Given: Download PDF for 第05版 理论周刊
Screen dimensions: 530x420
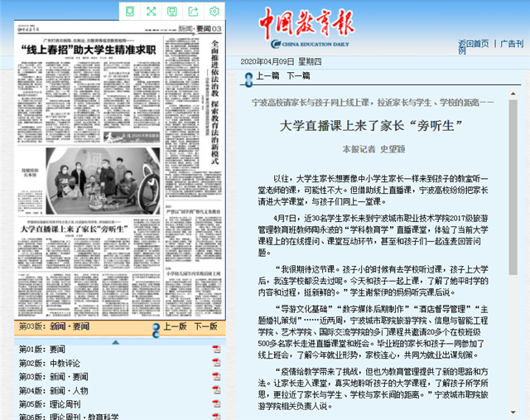Looking at the screenshot, I should tap(218, 403).
